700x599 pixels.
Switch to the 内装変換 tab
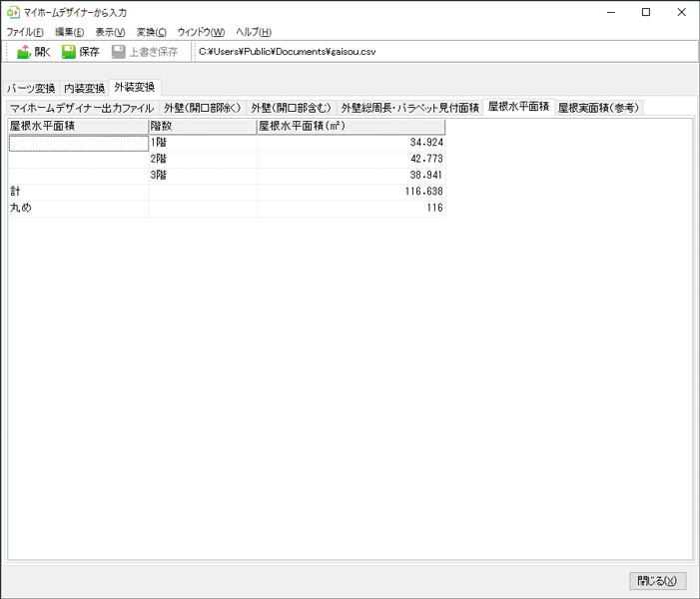pos(84,88)
